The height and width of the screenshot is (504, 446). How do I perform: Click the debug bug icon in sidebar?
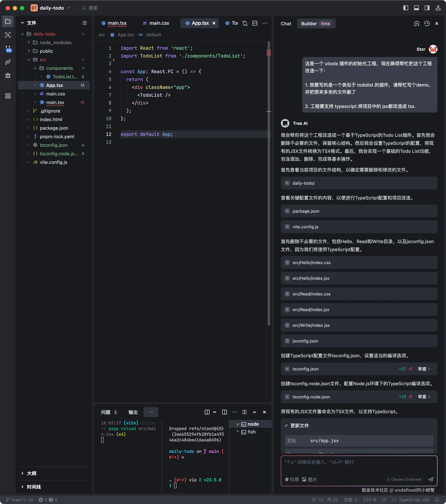click(x=8, y=76)
